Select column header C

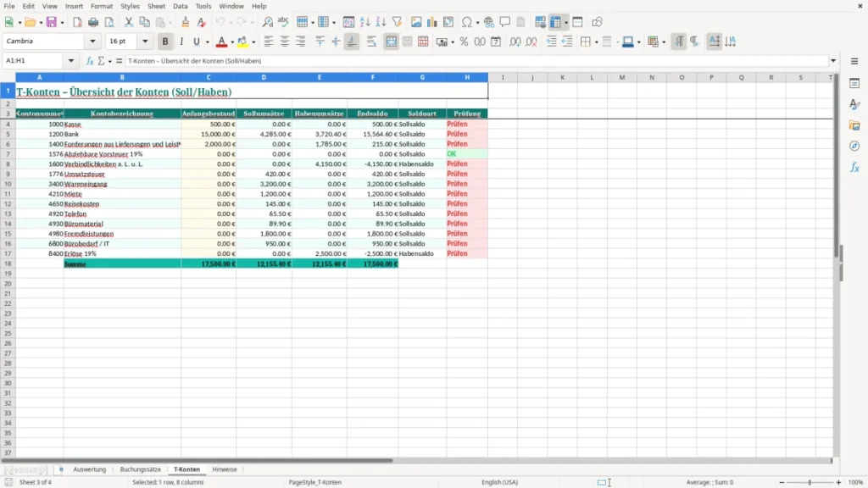209,77
